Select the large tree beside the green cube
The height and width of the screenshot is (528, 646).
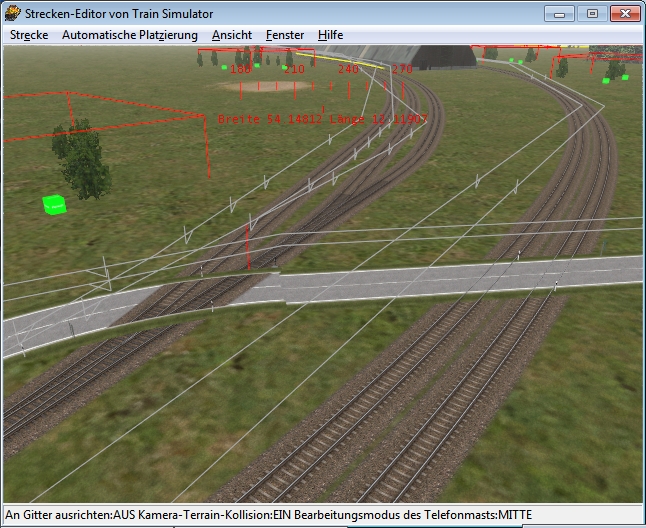click(x=80, y=160)
